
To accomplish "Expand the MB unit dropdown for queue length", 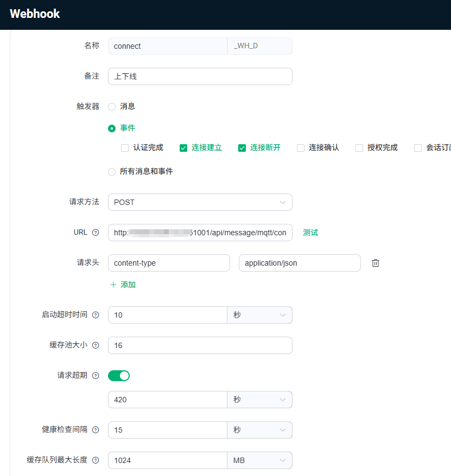I will pos(259,460).
